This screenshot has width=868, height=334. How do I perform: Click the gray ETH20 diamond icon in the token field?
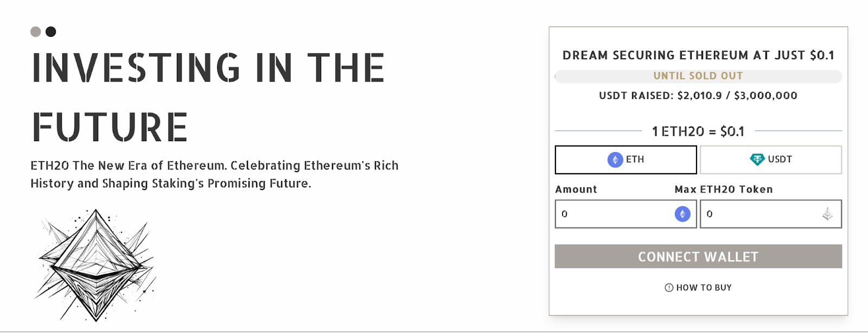tap(827, 215)
